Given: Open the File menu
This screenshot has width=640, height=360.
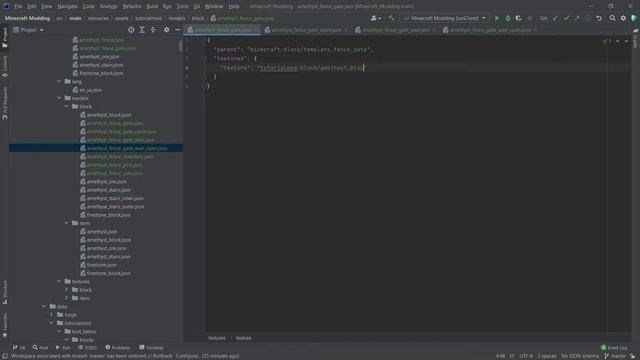Looking at the screenshot, I should pos(18,7).
